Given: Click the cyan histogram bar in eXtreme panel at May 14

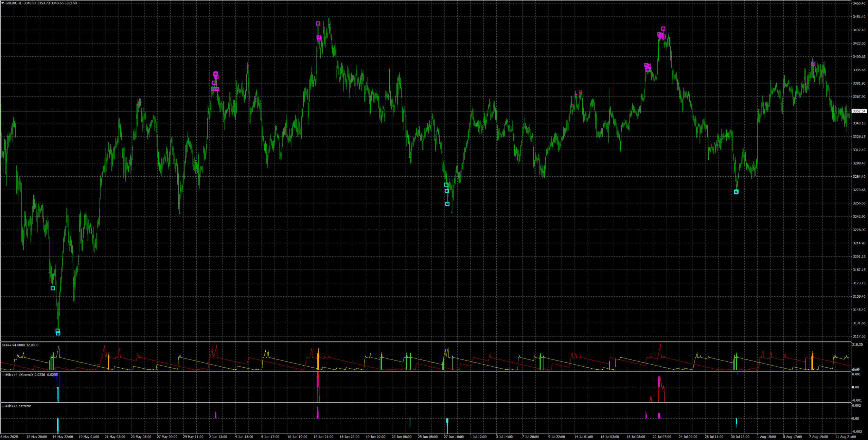Looking at the screenshot, I should click(58, 425).
